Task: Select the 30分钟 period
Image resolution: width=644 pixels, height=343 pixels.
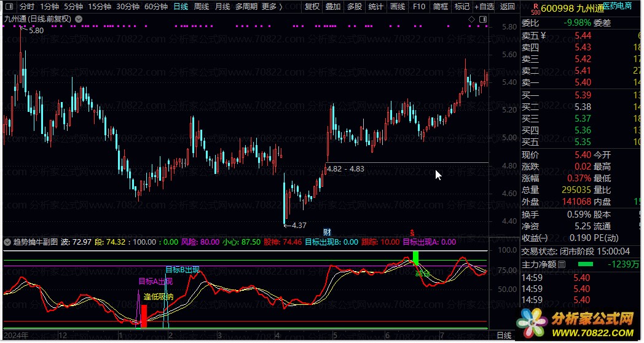Action: tap(128, 7)
